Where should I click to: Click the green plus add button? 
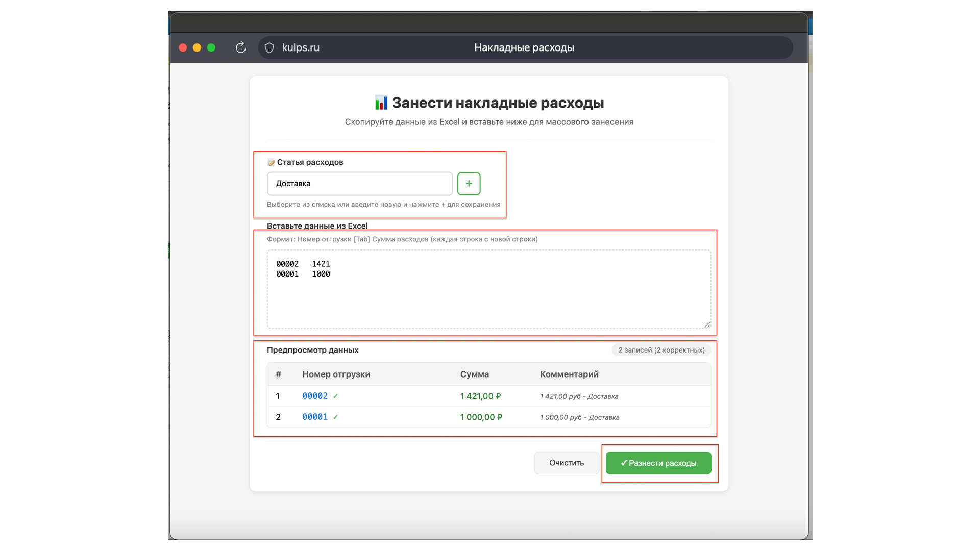[469, 184]
